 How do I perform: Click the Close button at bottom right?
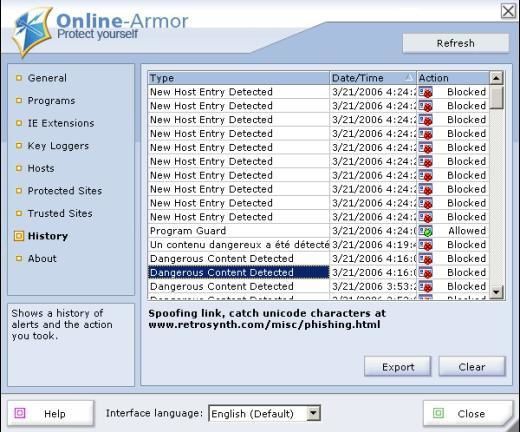pos(468,414)
